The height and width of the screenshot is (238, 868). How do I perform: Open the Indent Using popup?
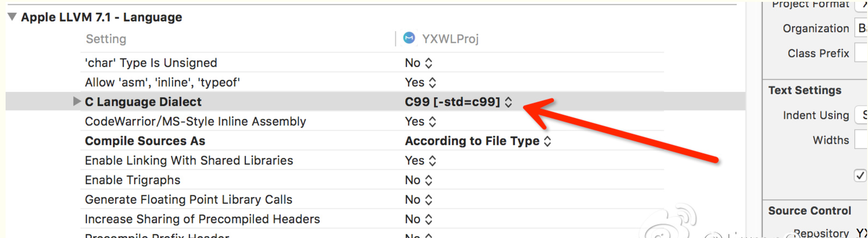[861, 115]
